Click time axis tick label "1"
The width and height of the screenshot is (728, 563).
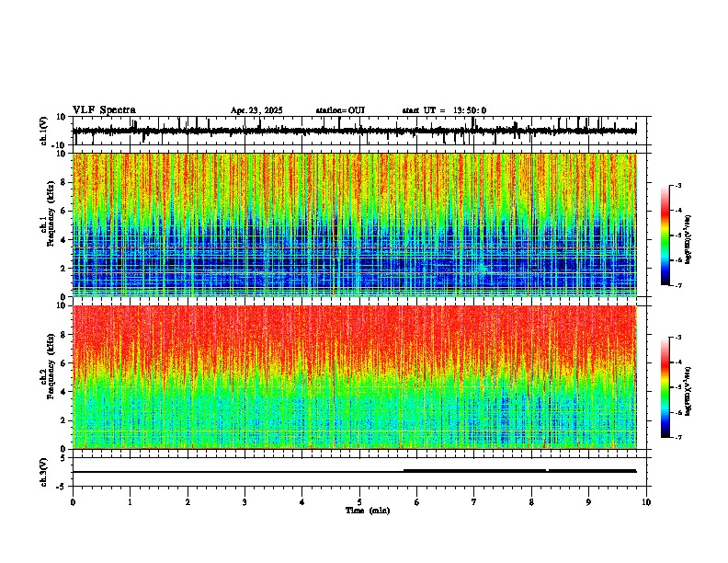(x=130, y=502)
